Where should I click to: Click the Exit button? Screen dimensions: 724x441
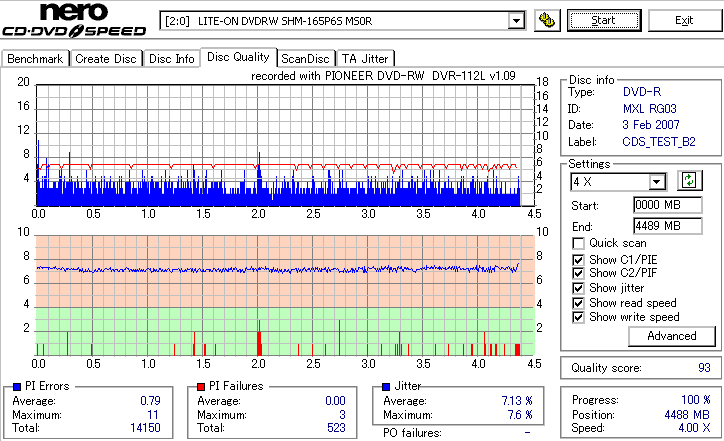(684, 21)
